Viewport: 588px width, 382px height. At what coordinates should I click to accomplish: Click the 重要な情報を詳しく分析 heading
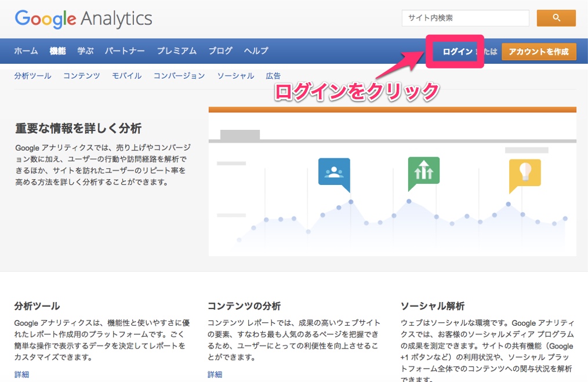(x=78, y=128)
